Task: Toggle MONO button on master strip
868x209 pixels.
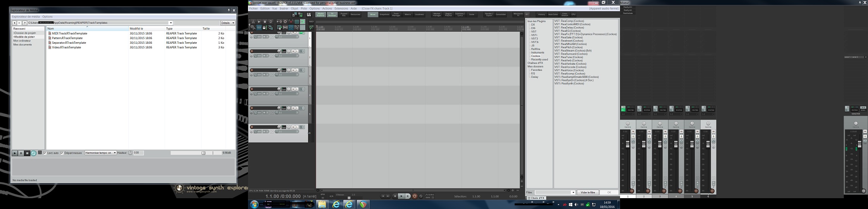Action: 863,108
